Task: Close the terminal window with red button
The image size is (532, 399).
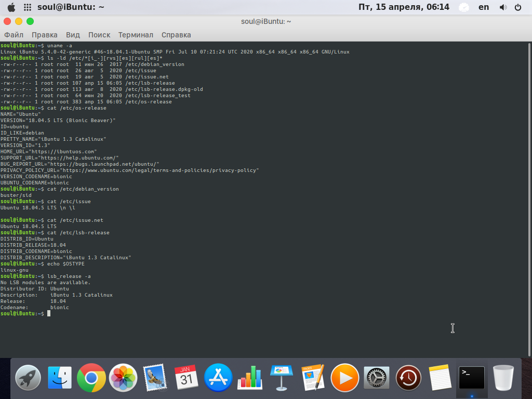Action: (7, 21)
